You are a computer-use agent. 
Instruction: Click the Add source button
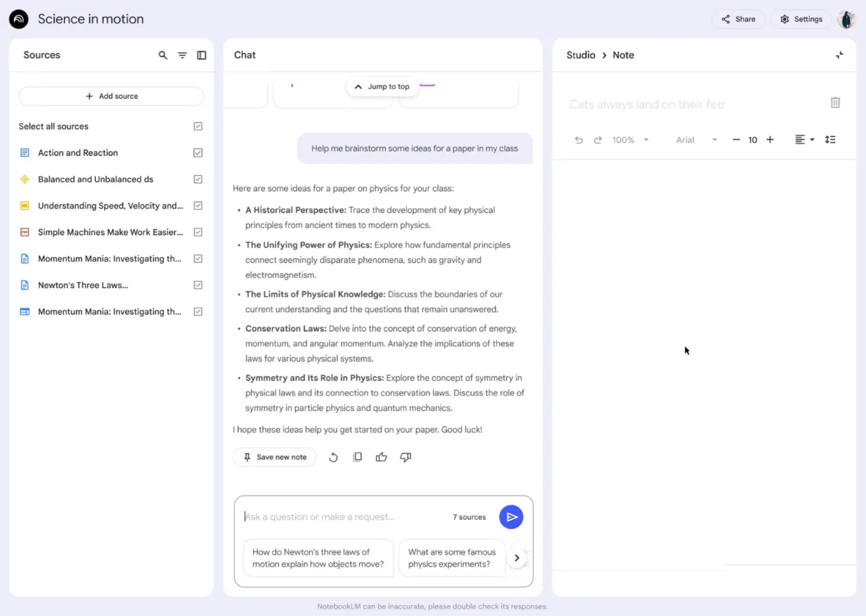(x=111, y=96)
